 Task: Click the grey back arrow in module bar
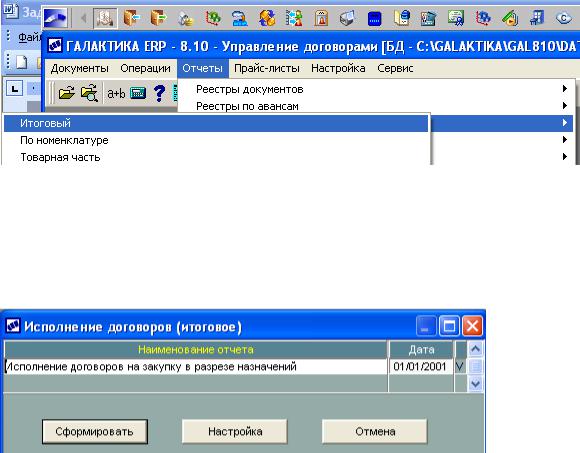pyautogui.click(x=84, y=18)
